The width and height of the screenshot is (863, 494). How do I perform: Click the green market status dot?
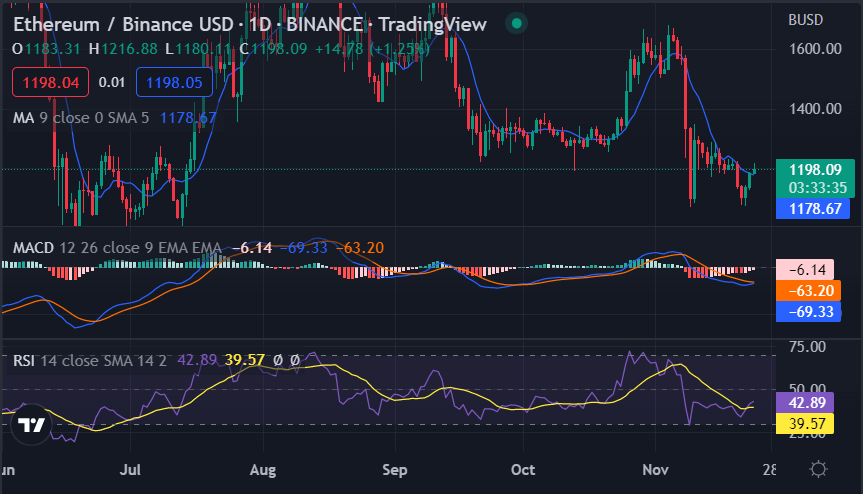pyautogui.click(x=516, y=24)
